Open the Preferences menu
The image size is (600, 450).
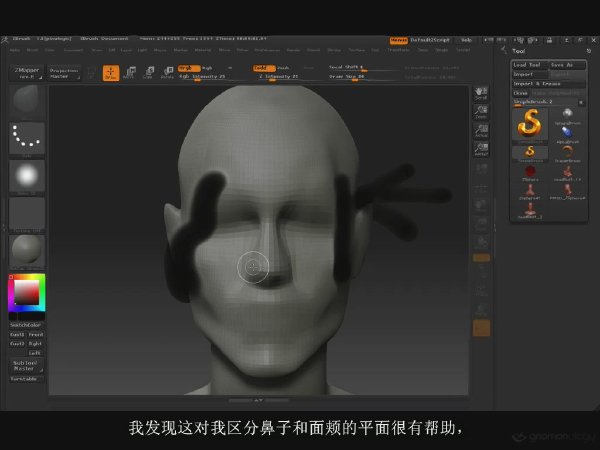pyautogui.click(x=267, y=50)
